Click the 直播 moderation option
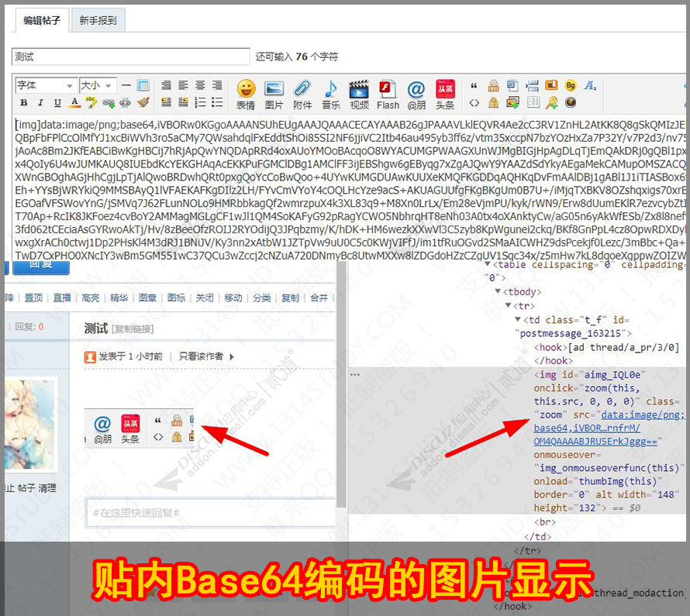 coord(62,298)
